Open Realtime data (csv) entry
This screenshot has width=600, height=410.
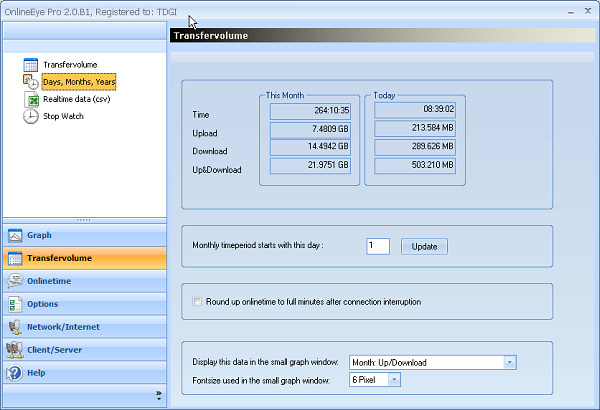[77, 99]
